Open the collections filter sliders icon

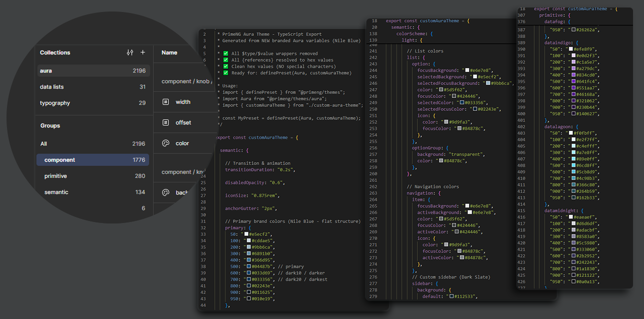click(130, 52)
